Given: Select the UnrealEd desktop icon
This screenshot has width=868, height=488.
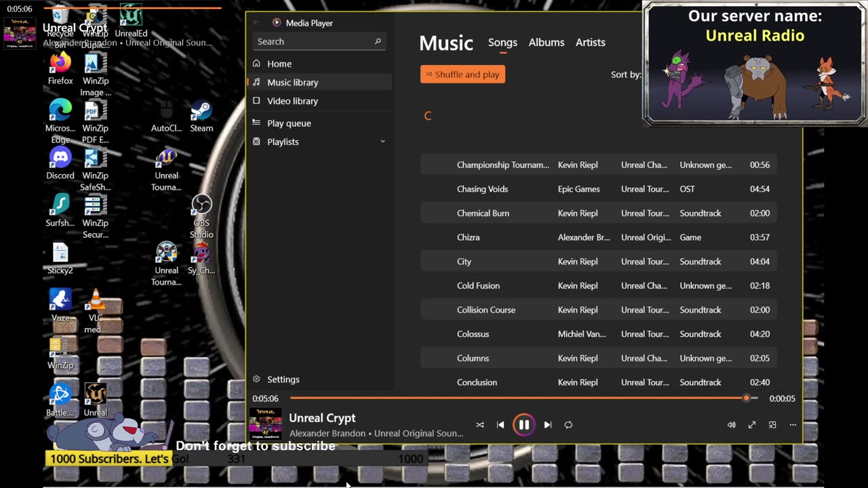Looking at the screenshot, I should (x=131, y=21).
